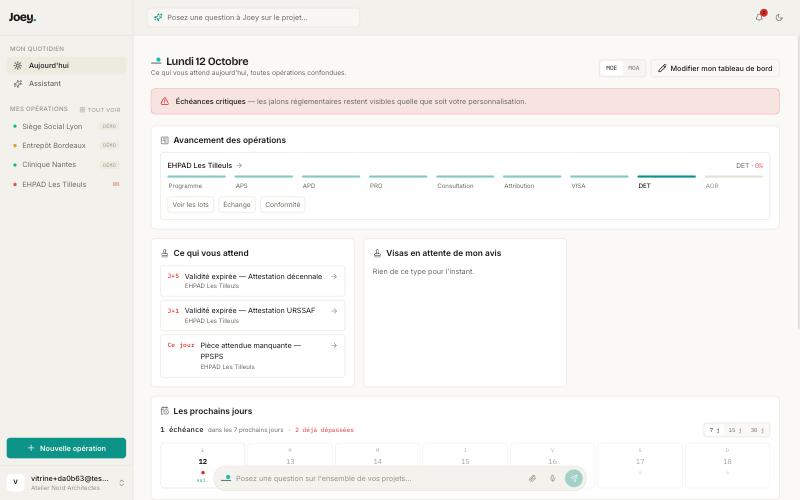This screenshot has height=500, width=800.
Task: Open Validité expirée — Attestation décennale
Action: pos(253,281)
